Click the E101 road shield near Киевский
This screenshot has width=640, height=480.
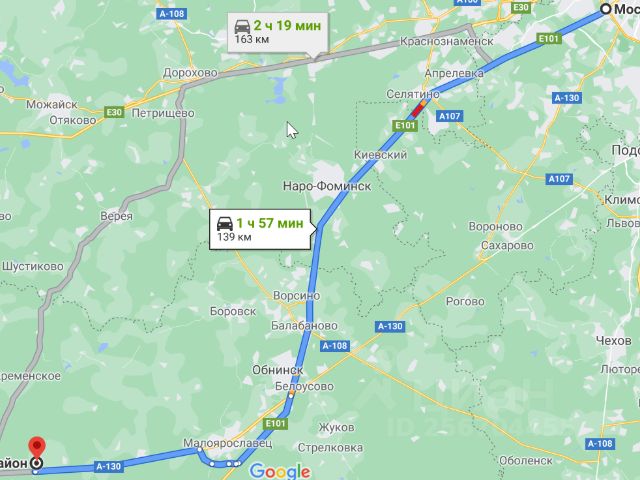coord(405,125)
